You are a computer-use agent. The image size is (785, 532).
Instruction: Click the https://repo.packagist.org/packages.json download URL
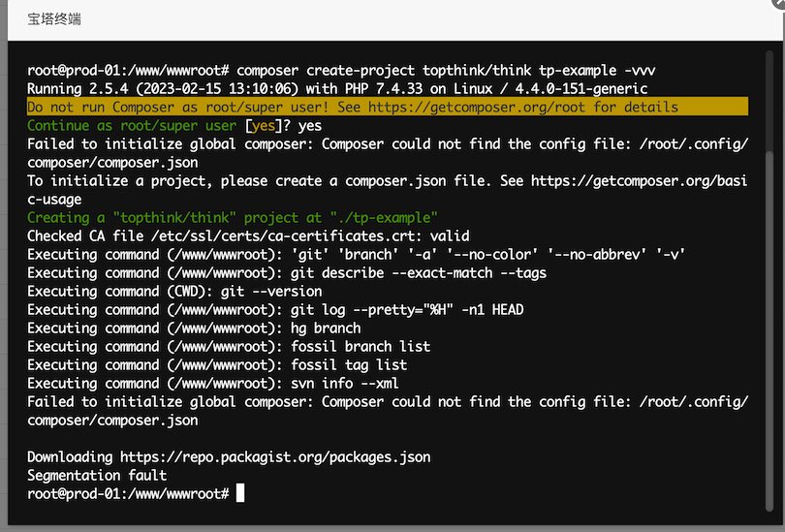click(275, 457)
